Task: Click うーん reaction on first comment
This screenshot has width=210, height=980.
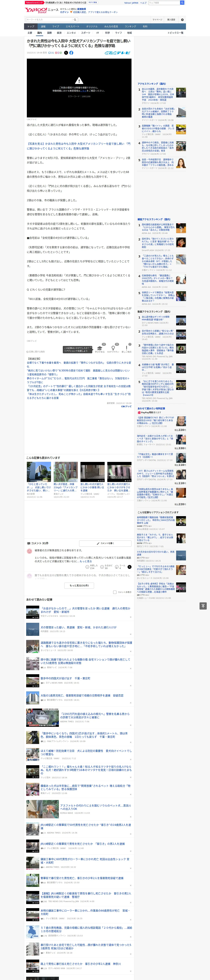Action: [x=120, y=566]
